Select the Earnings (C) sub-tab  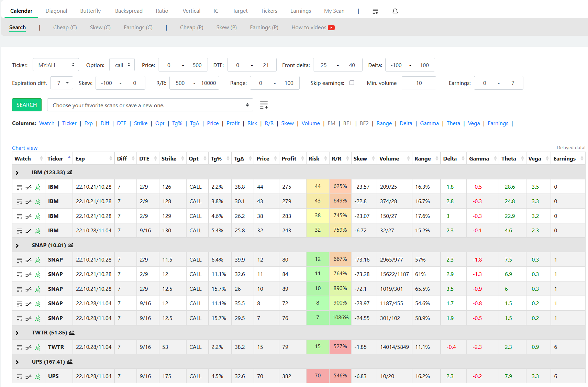coord(138,27)
